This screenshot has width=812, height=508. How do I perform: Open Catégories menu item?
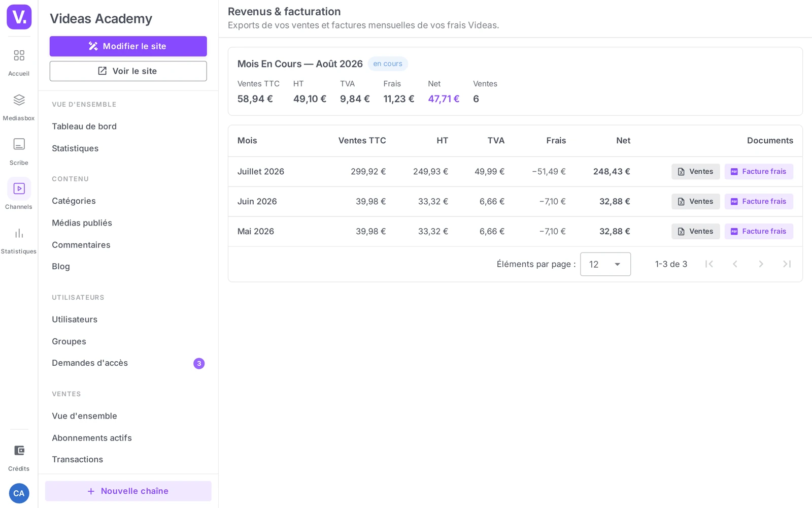pos(74,201)
